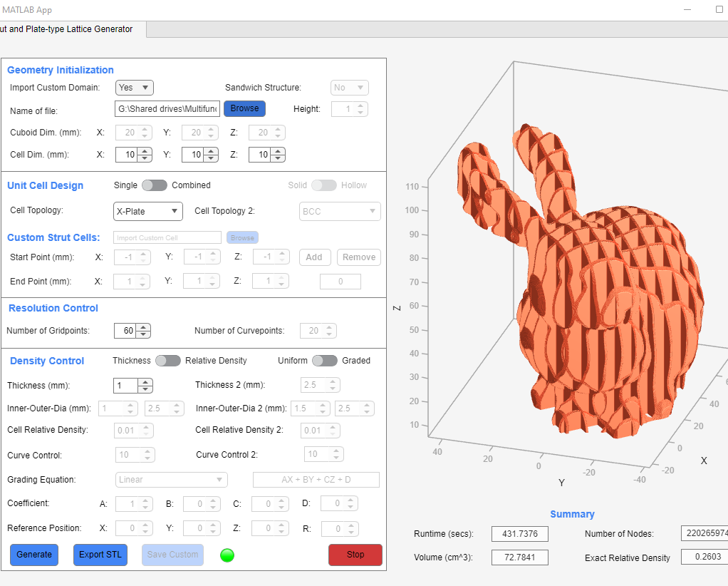Click the Curve Control field
The height and width of the screenshot is (586, 728).
tap(135, 455)
